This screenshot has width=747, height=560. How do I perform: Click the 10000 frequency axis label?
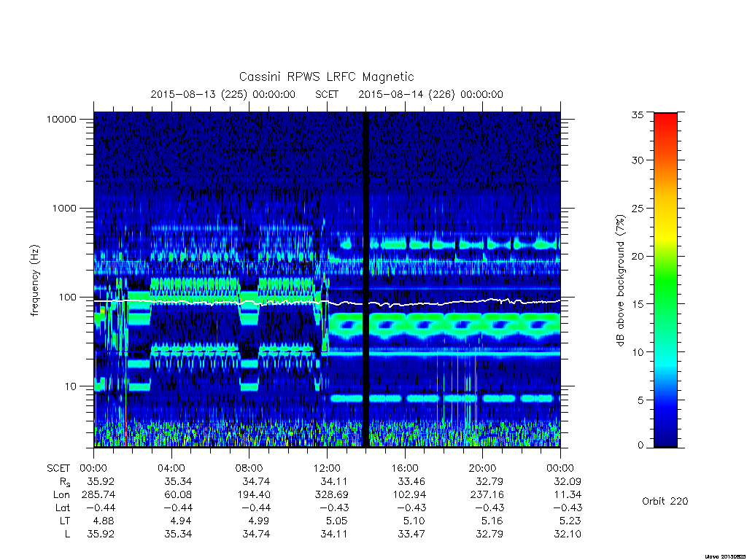pos(61,119)
